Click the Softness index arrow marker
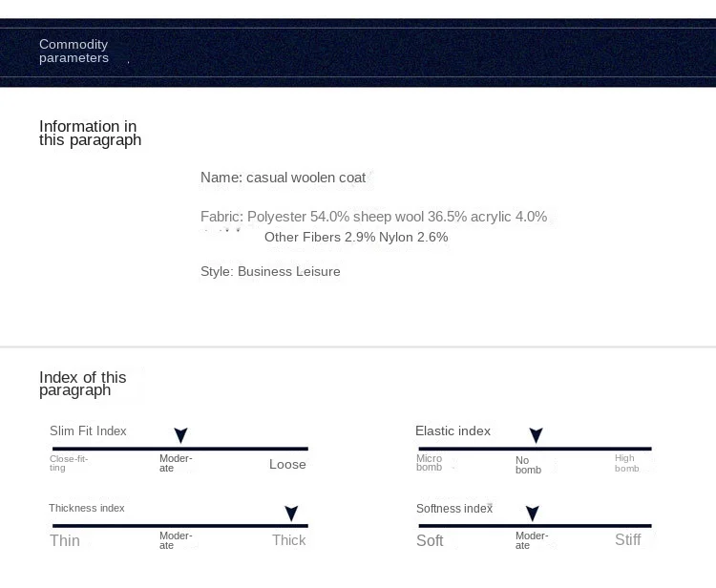Image resolution: width=716 pixels, height=588 pixels. click(x=532, y=514)
